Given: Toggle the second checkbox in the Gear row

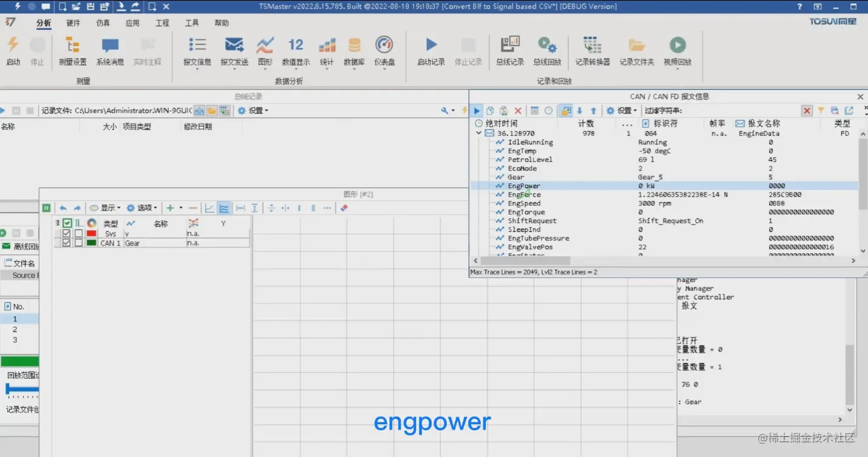Looking at the screenshot, I should click(x=79, y=243).
